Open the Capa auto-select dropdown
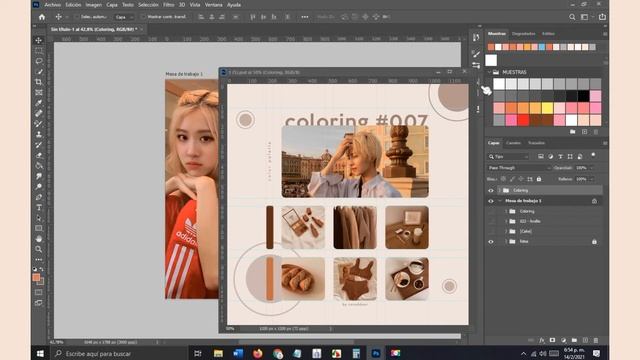This screenshot has width=640, height=360. point(123,17)
